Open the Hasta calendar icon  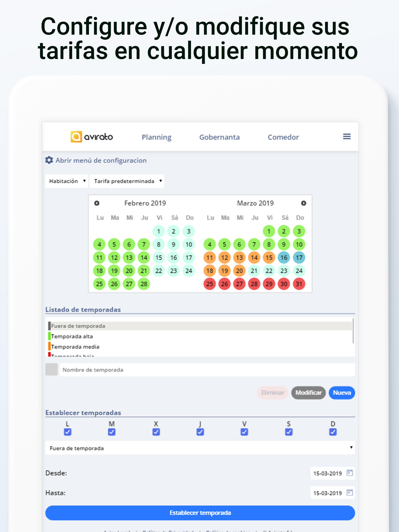350,493
